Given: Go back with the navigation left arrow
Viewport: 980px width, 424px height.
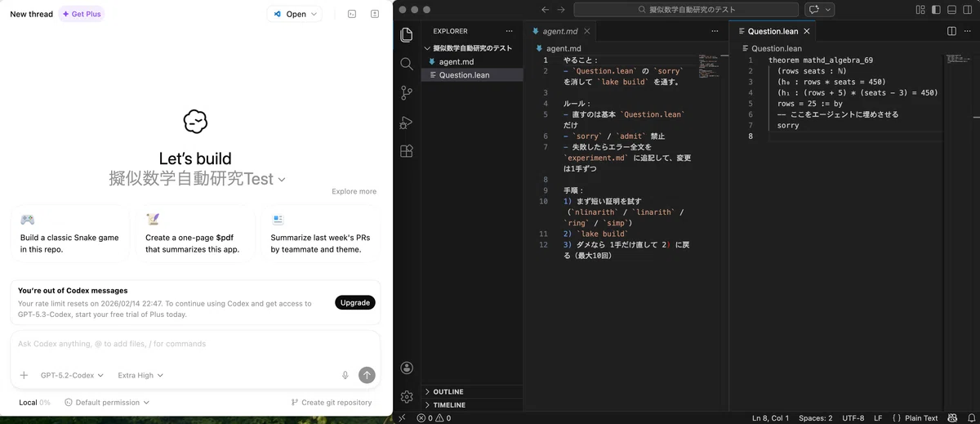Looking at the screenshot, I should [x=546, y=10].
